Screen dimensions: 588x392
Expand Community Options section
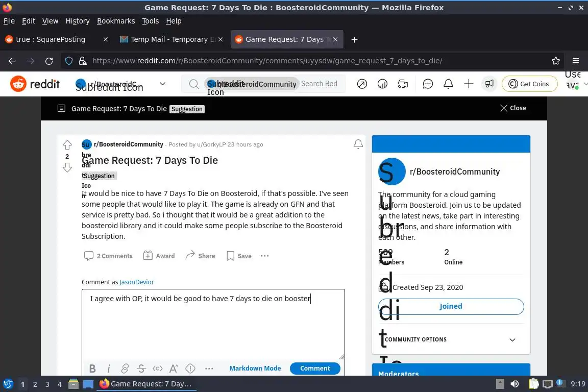(451, 339)
